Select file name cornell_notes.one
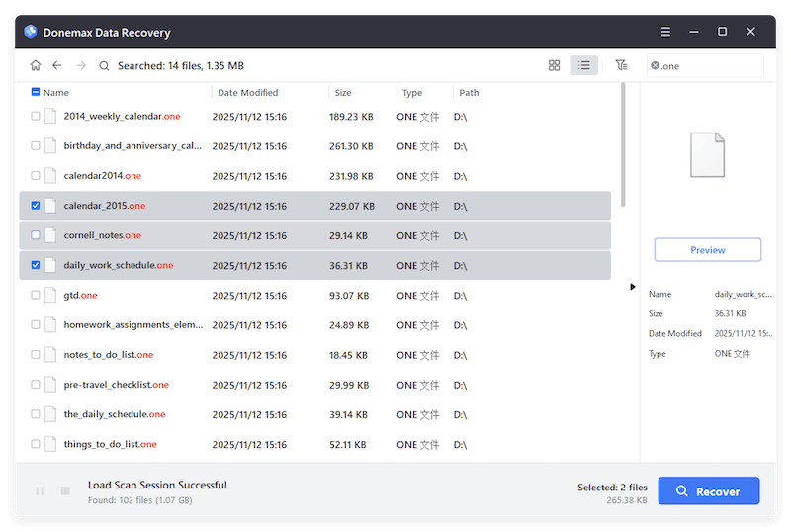The width and height of the screenshot is (791, 532). click(x=103, y=235)
